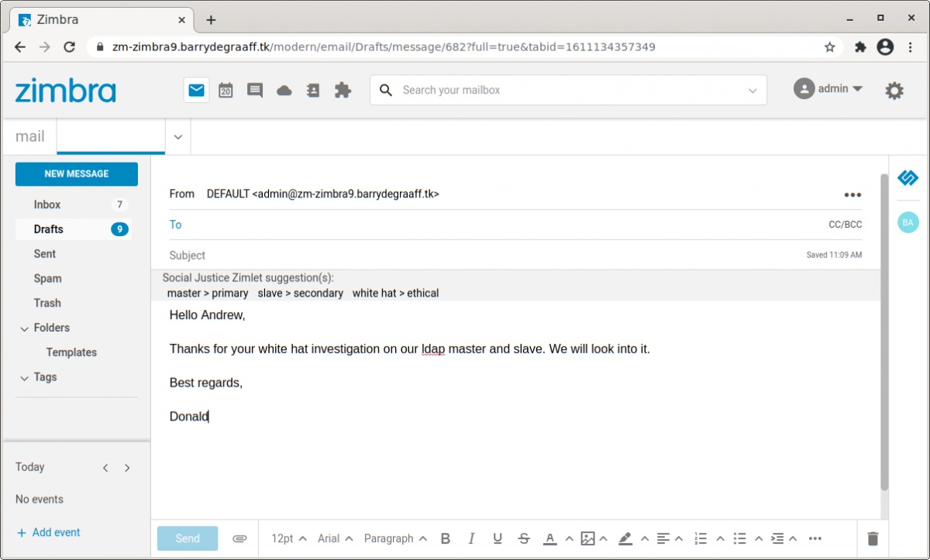Screen dimensions: 930x560
Task: Show the CC/BCC fields
Action: [x=845, y=225]
